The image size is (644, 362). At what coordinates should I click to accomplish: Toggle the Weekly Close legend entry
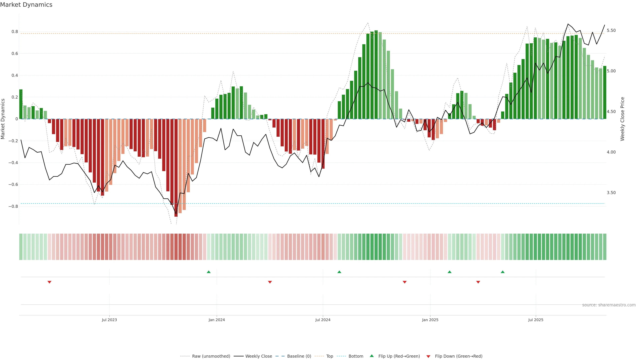pyautogui.click(x=258, y=356)
